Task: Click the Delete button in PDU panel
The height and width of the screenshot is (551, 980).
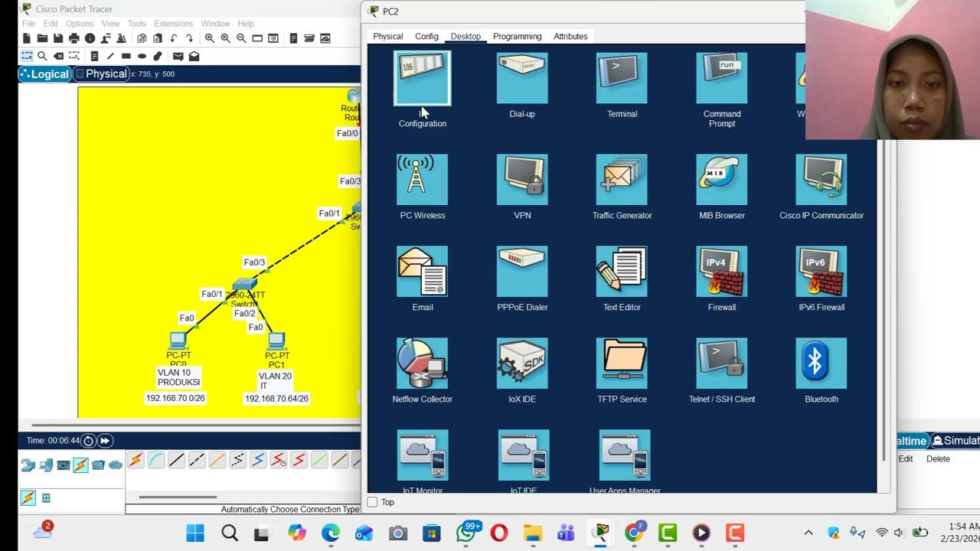Action: point(938,458)
